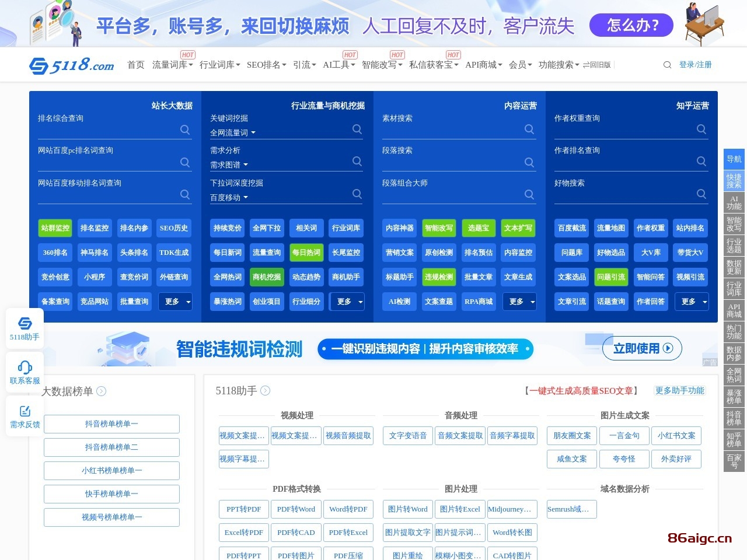Screen dimensions: 747x560
Task: Click 视频音频提取 tool button
Action: pyautogui.click(x=348, y=436)
